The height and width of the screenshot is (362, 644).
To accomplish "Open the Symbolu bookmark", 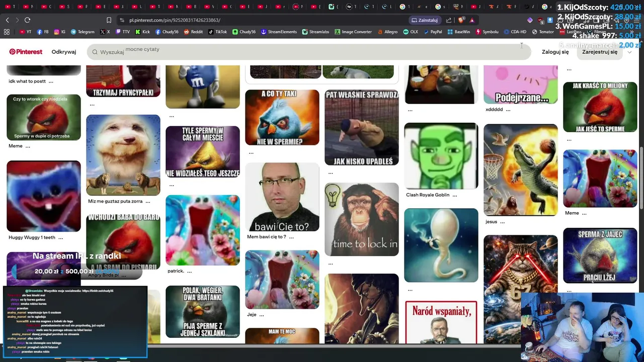I will (487, 32).
